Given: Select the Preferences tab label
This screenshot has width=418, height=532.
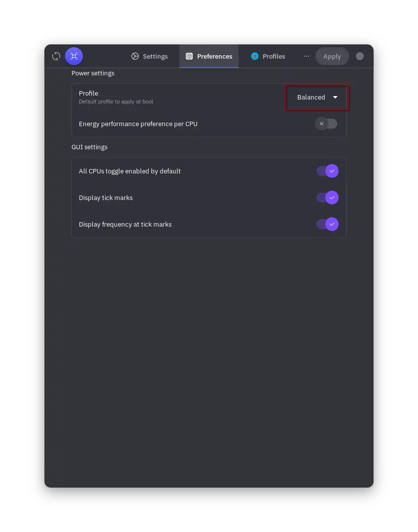Looking at the screenshot, I should (x=214, y=56).
